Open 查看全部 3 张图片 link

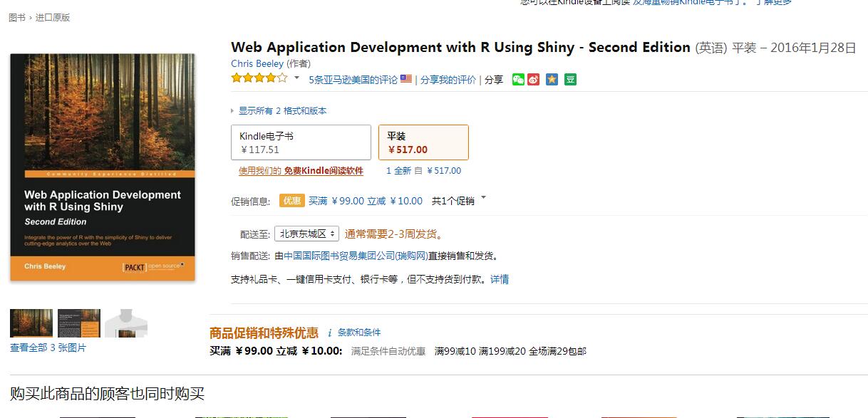pos(48,348)
